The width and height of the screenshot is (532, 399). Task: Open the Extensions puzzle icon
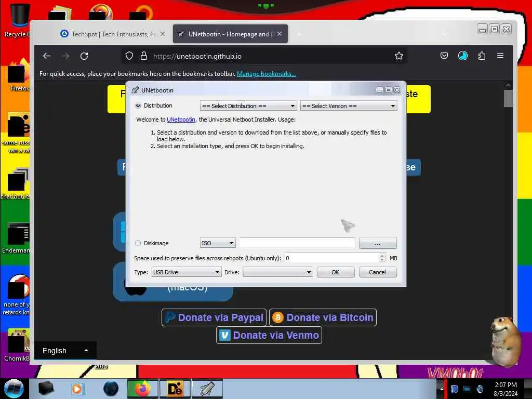pyautogui.click(x=482, y=56)
